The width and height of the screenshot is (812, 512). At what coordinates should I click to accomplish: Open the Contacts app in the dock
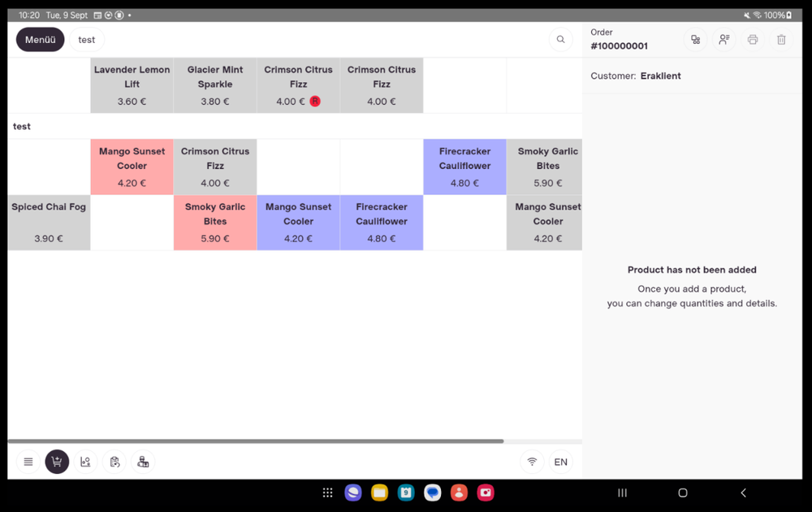[x=459, y=492]
